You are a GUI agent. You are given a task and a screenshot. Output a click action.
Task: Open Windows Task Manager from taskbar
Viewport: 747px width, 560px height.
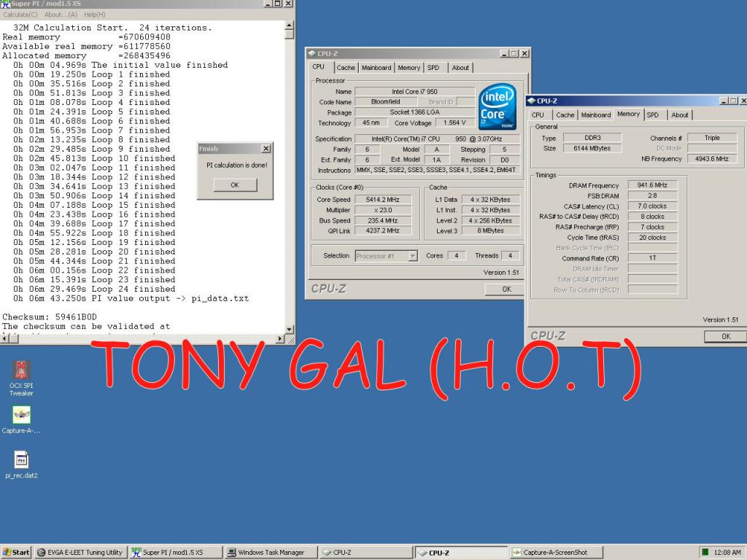(271, 553)
